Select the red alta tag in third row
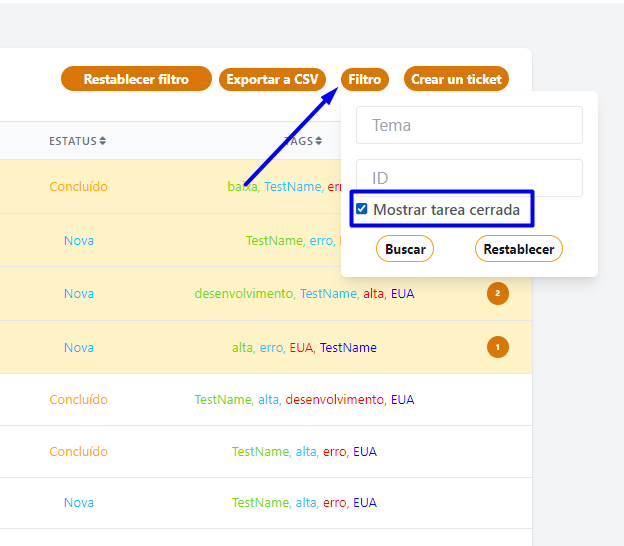Viewport: 624px width, 546px height. [373, 293]
